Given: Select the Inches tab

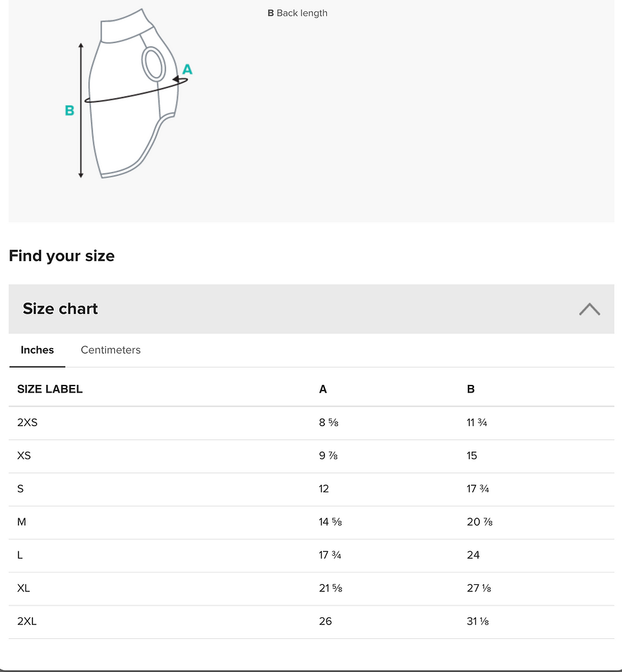Looking at the screenshot, I should [37, 350].
